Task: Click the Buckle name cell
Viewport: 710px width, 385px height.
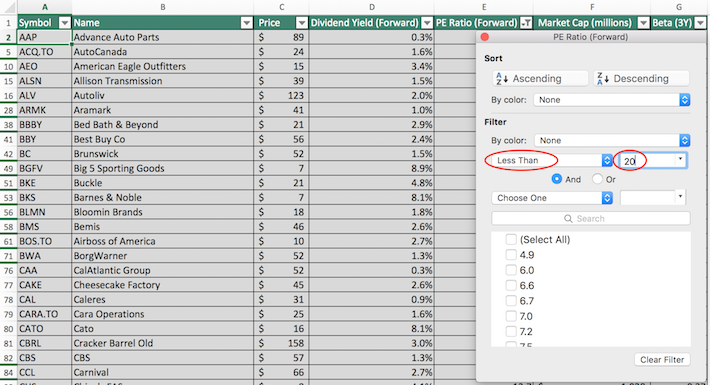Action: (x=163, y=183)
